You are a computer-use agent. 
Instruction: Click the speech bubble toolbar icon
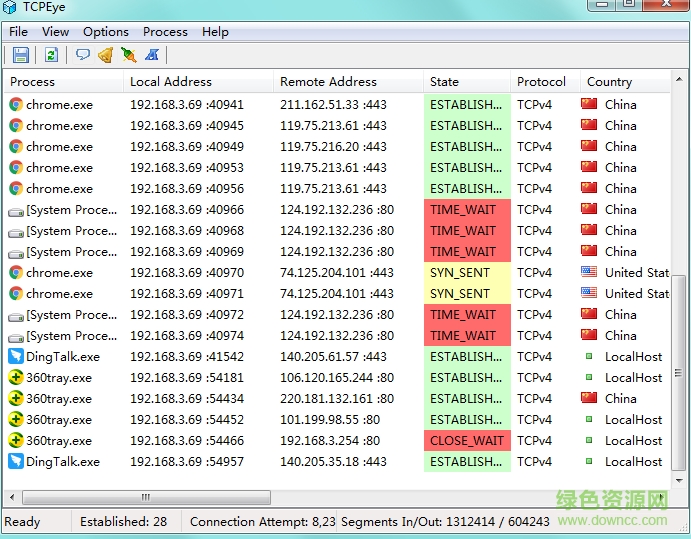click(83, 55)
